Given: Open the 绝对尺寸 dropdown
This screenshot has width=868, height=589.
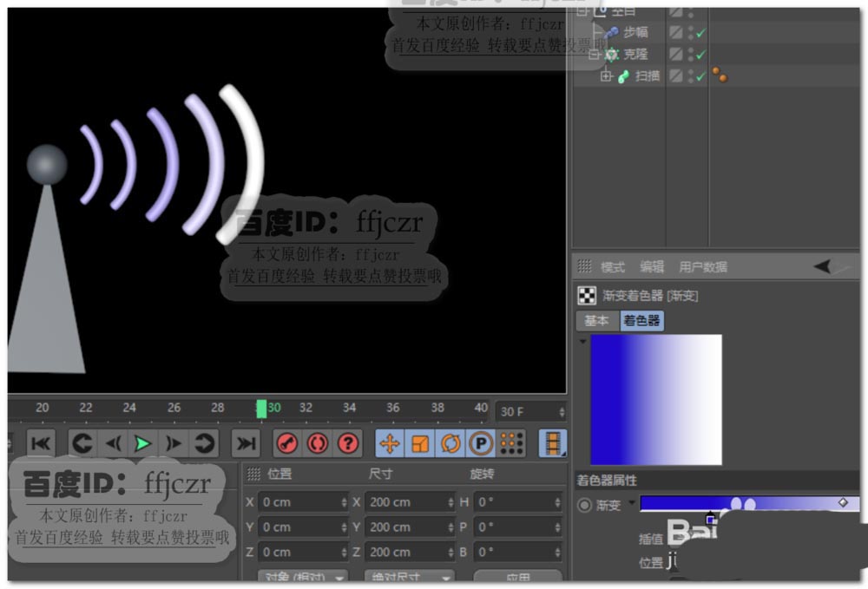Looking at the screenshot, I should [x=409, y=576].
